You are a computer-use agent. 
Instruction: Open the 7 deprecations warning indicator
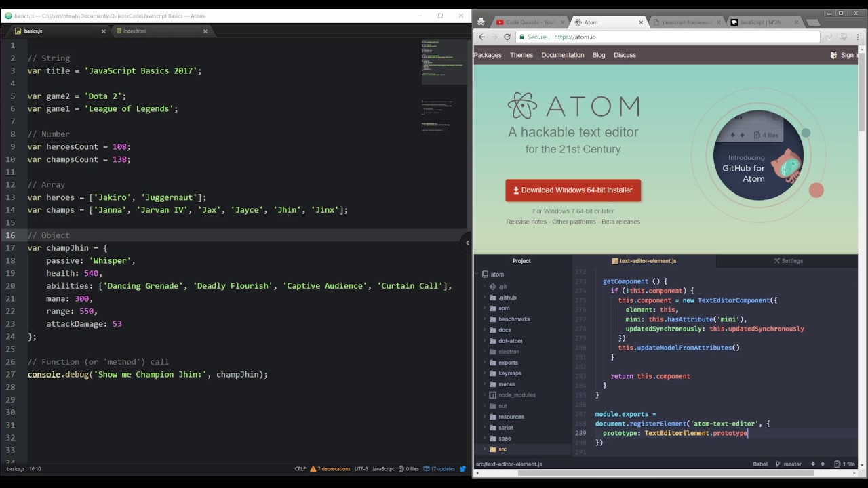331,469
